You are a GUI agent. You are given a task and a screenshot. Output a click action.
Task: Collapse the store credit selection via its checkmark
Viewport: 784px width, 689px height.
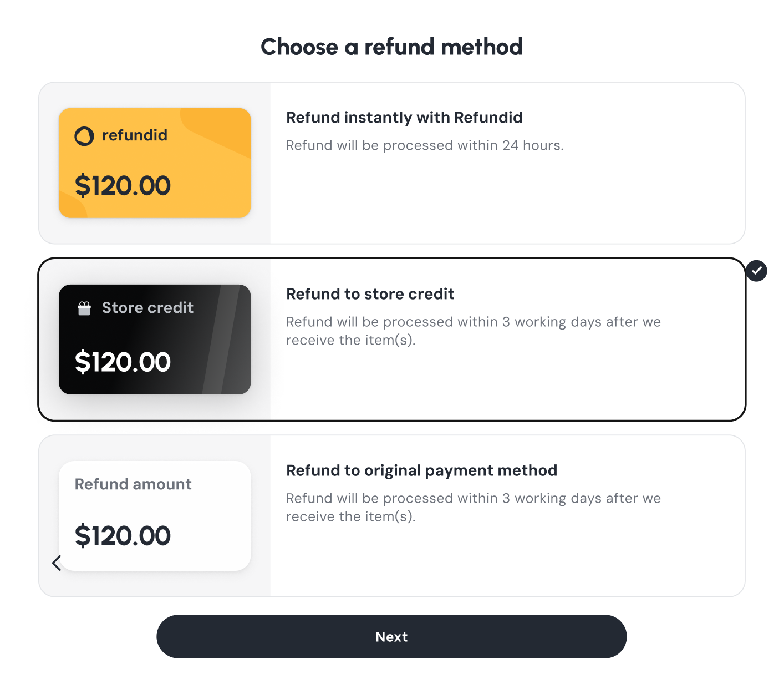(756, 271)
